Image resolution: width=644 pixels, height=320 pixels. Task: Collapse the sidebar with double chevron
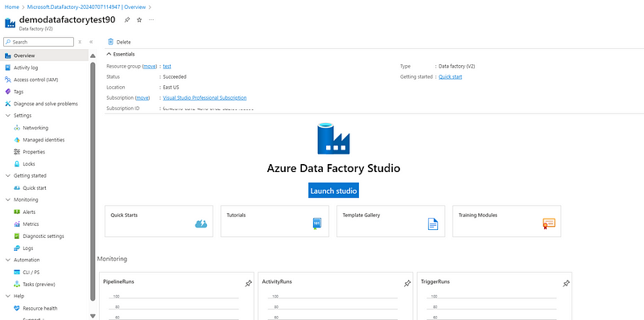91,42
